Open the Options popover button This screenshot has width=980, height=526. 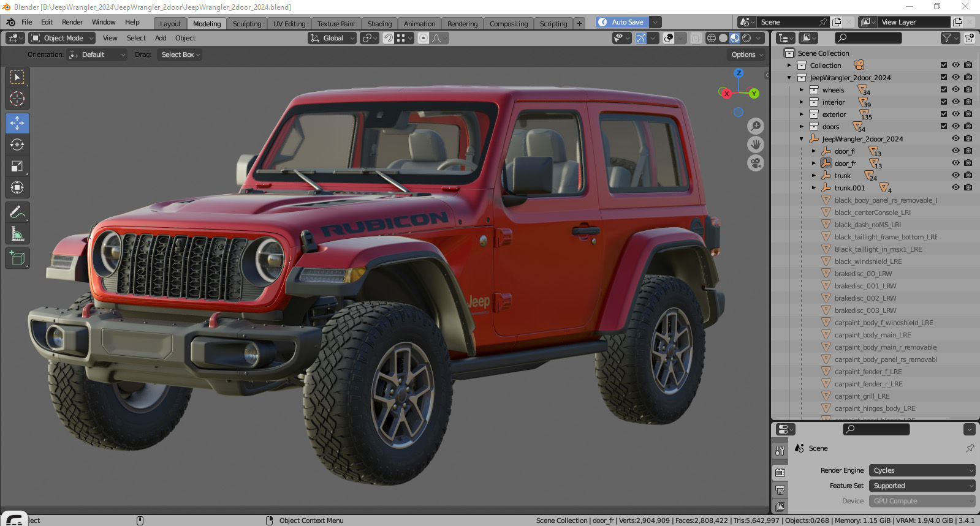click(x=747, y=54)
